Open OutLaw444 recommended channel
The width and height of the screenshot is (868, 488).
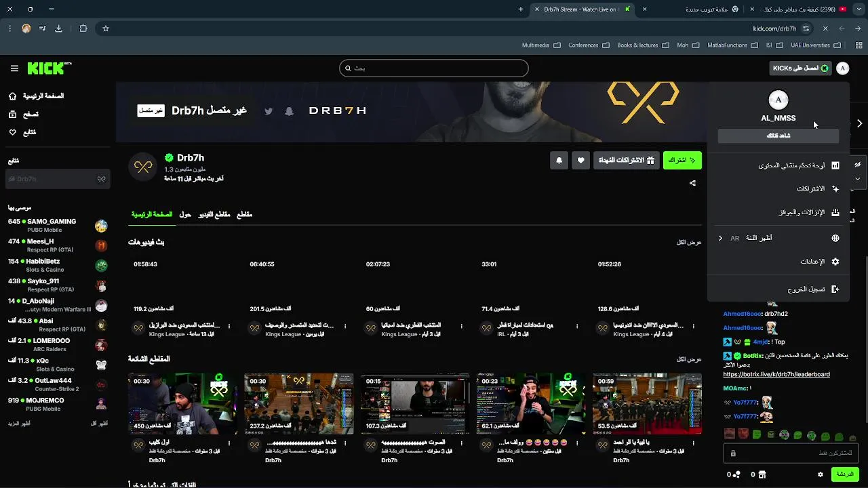58,384
